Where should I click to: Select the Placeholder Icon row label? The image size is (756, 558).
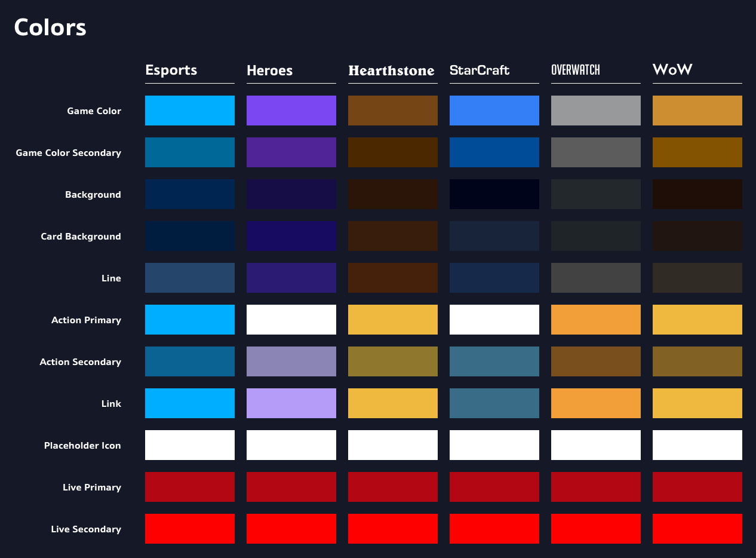click(82, 446)
